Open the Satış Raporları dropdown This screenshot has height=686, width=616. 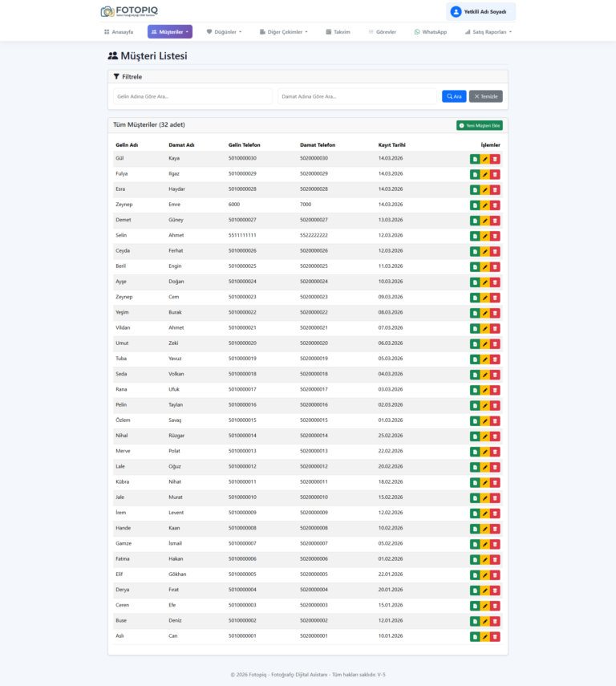488,32
